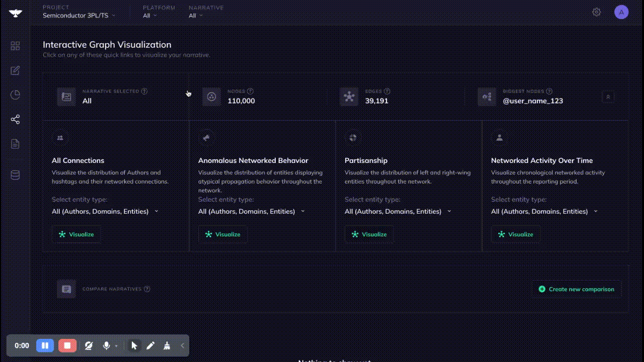This screenshot has height=362, width=644.
Task: Click the database sidebar icon
Action: coord(15,175)
